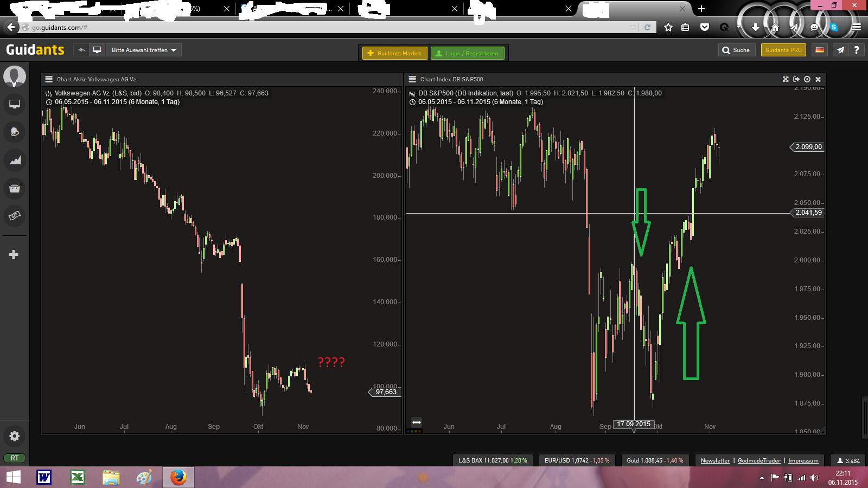
Task: Open Word from the Windows taskbar
Action: pyautogui.click(x=44, y=477)
